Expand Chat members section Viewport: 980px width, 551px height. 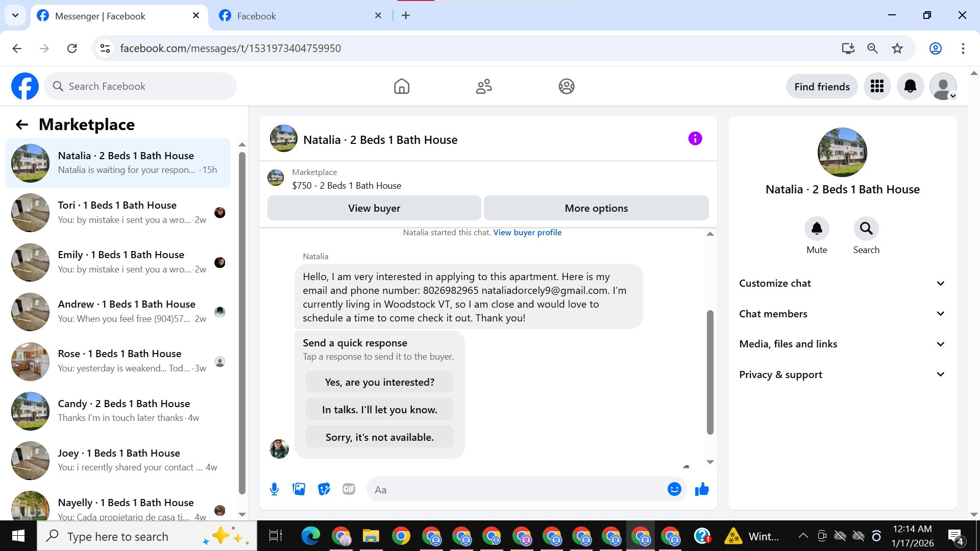[x=842, y=314]
